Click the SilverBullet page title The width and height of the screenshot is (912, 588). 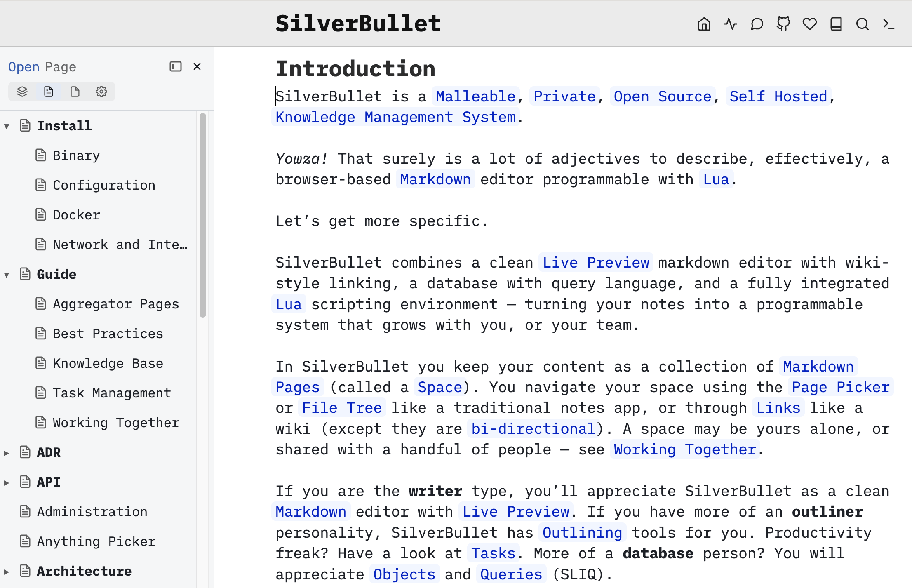tap(358, 23)
